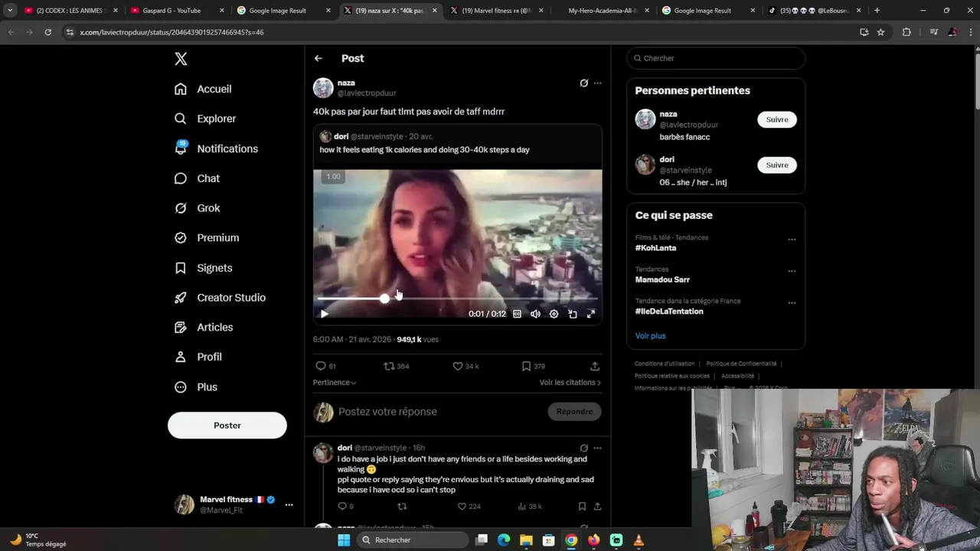Image resolution: width=980 pixels, height=551 pixels.
Task: Open new browser tab with plus
Action: pos(877,11)
